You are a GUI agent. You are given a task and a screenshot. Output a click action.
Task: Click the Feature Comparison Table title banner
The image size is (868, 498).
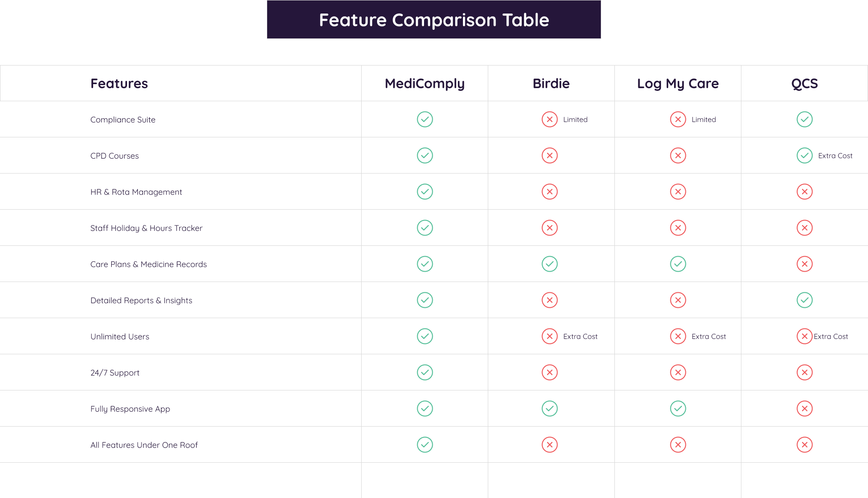(434, 20)
